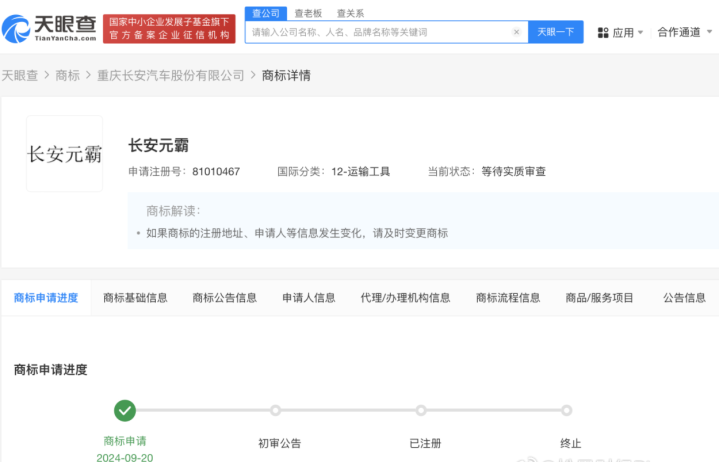Expand the 合作通道 dropdown arrow
Screen dimensions: 719x462
pyautogui.click(x=709, y=32)
